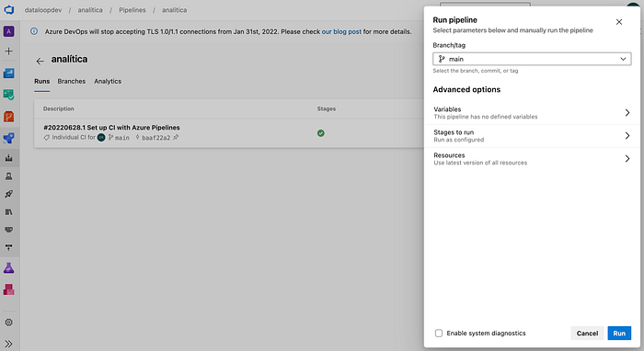Click the last analítica breadcrumb item

coord(174,10)
